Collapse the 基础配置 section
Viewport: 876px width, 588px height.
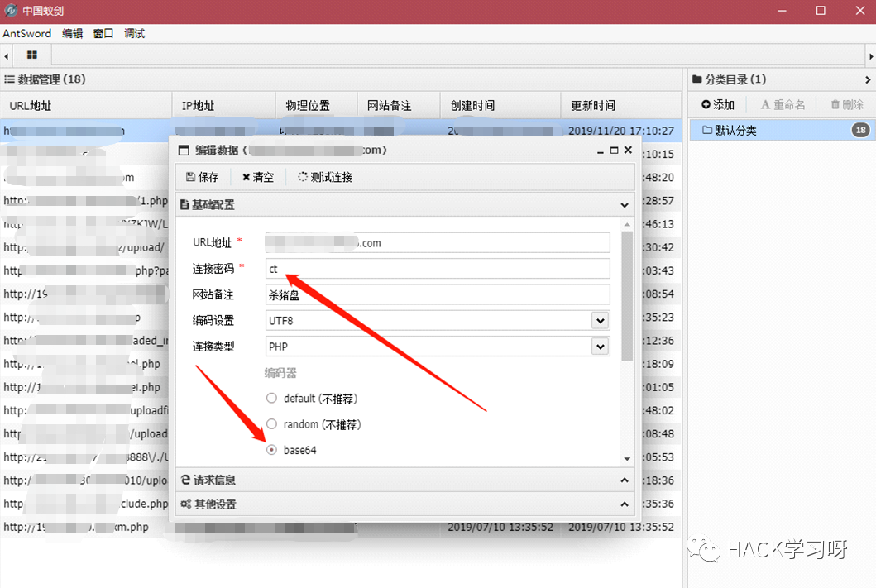click(625, 205)
